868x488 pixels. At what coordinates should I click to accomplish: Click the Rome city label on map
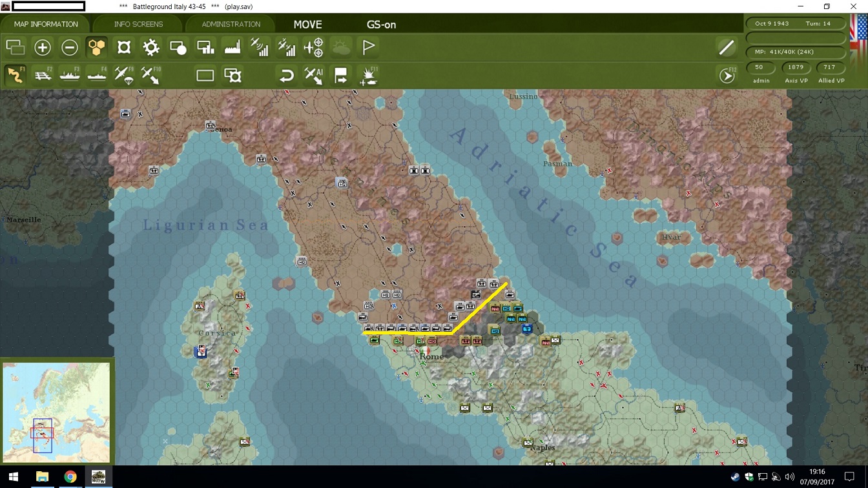[431, 356]
